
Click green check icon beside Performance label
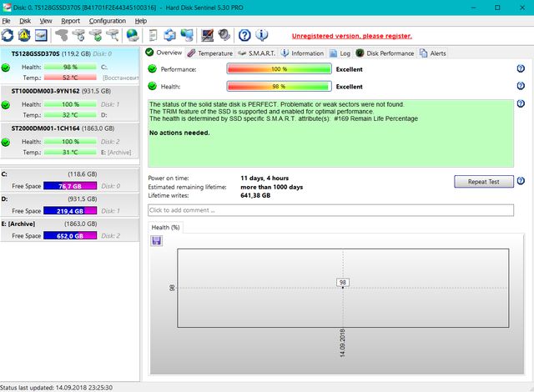pos(152,69)
